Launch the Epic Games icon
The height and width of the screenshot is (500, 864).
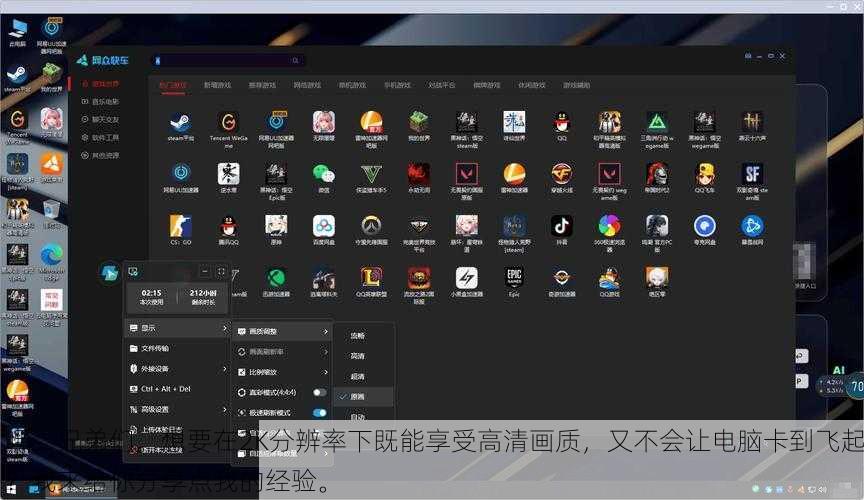(514, 278)
